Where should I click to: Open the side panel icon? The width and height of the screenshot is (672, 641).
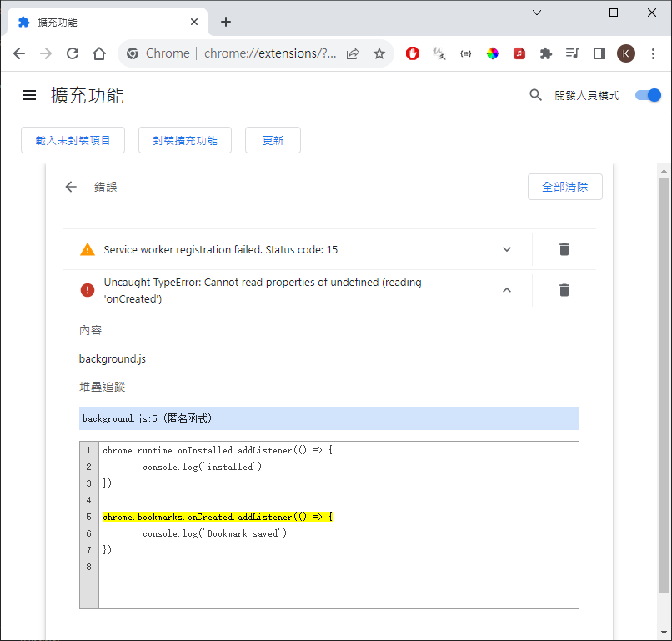[599, 53]
